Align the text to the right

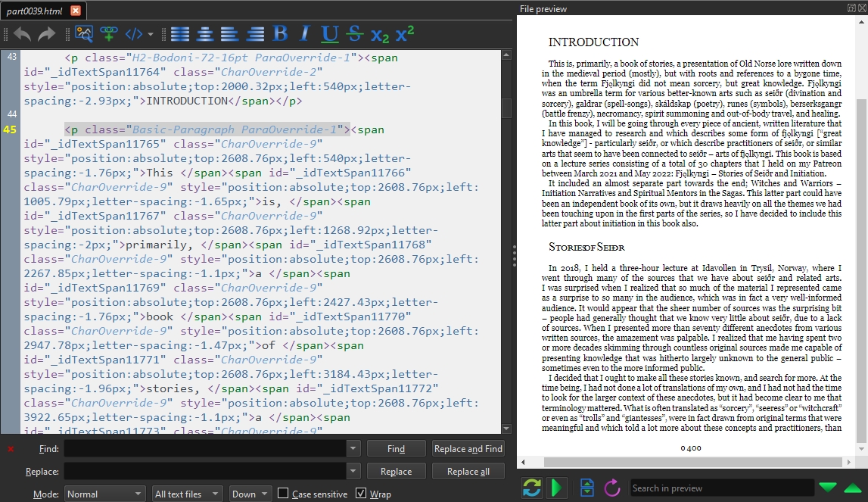(254, 34)
